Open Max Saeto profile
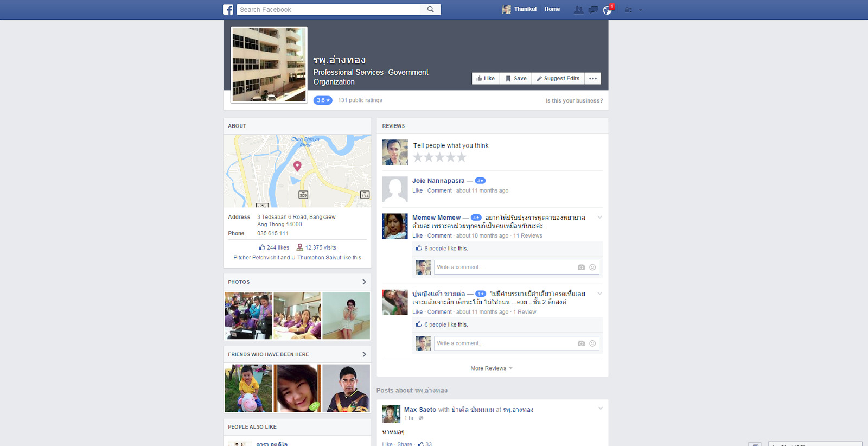 tap(420, 410)
